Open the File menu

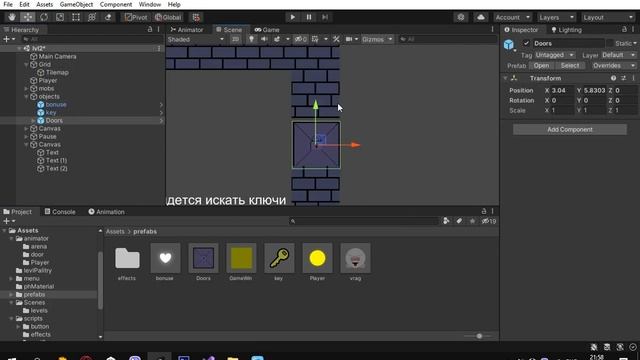click(x=8, y=4)
